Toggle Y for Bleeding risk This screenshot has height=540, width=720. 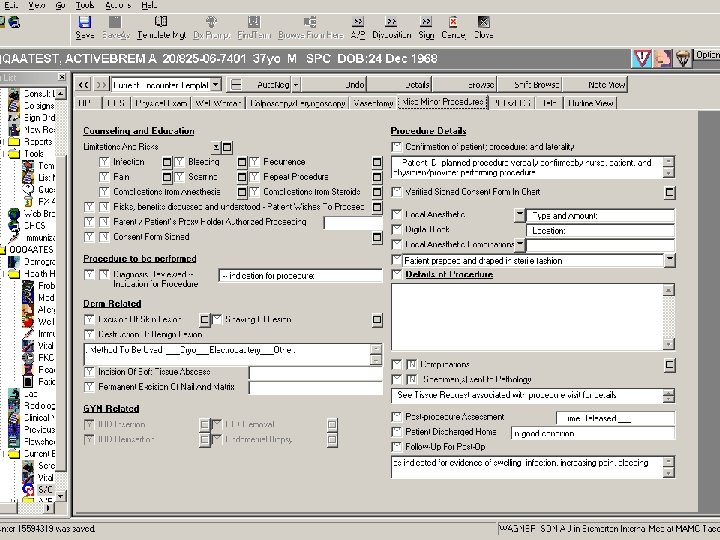click(180, 162)
